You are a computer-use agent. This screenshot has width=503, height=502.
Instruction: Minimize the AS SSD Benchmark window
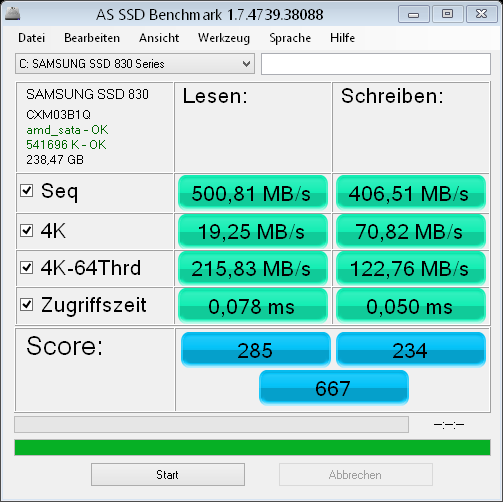point(414,14)
